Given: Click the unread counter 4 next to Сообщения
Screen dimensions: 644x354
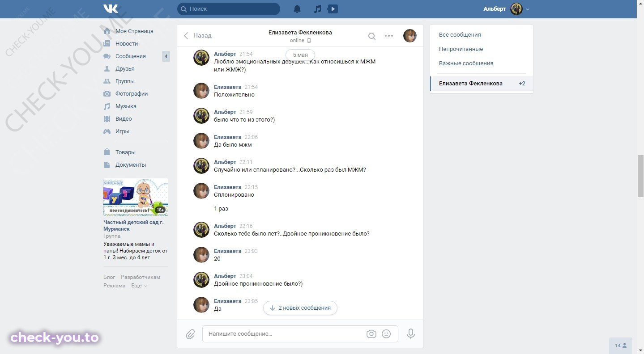Looking at the screenshot, I should pos(166,56).
